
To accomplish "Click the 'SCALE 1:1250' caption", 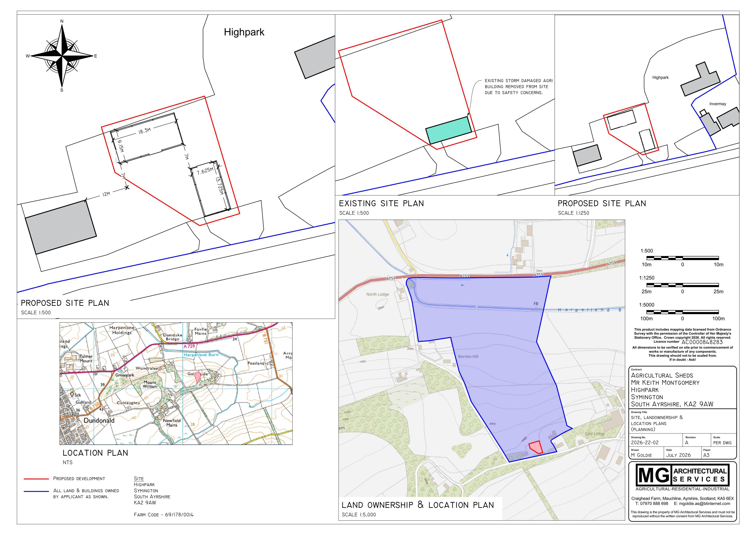I will coord(573,213).
